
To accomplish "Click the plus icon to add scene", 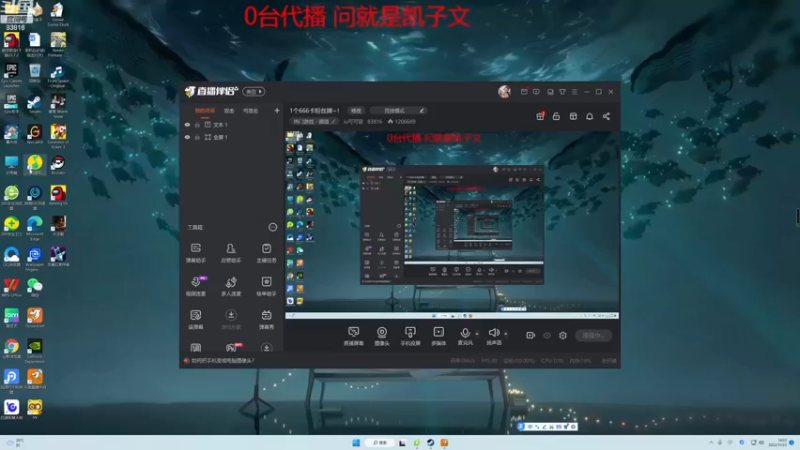I will tap(277, 110).
